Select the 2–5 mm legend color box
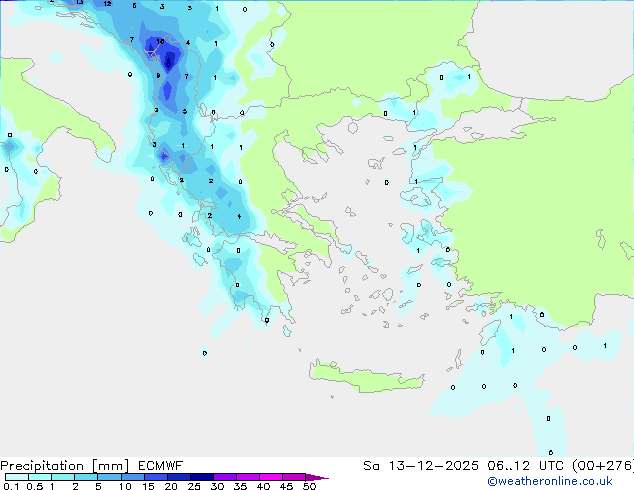The image size is (634, 490). coord(86,477)
